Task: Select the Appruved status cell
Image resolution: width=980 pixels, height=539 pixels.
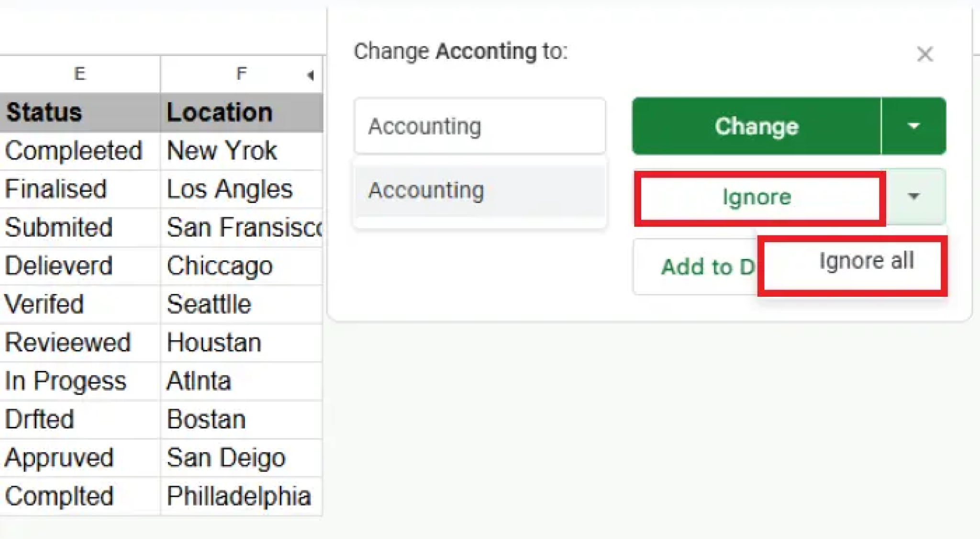Action: tap(79, 458)
